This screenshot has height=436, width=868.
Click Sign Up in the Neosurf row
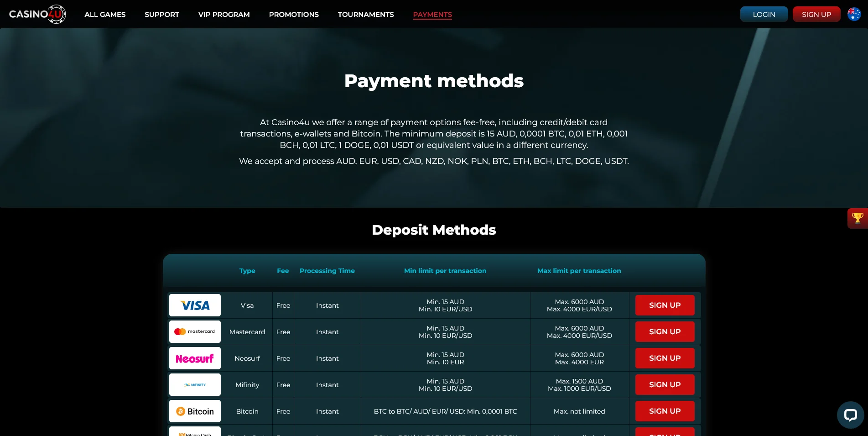[665, 358]
